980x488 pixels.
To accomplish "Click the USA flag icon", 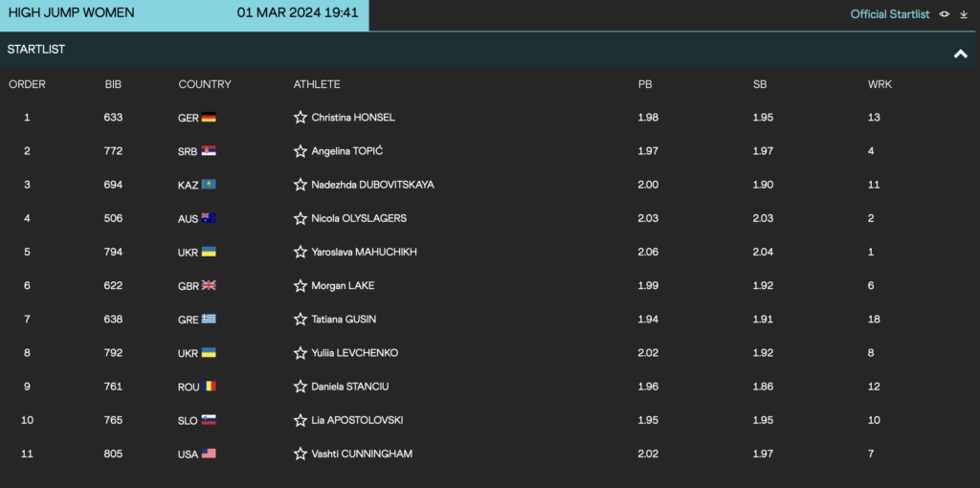I will click(209, 455).
